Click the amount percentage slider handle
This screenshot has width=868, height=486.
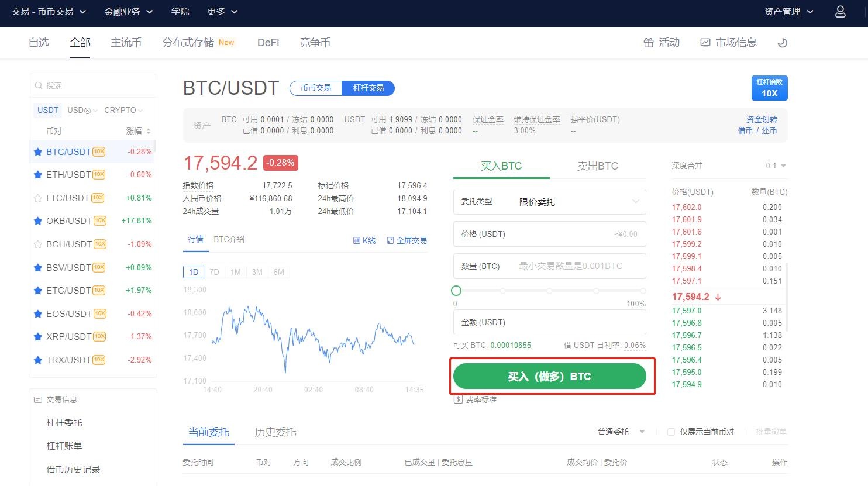[x=456, y=291]
